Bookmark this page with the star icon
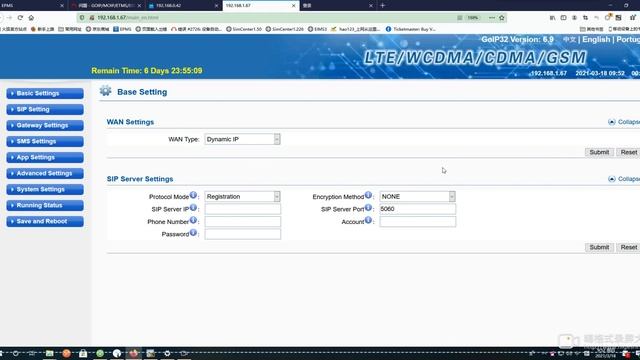 (x=502, y=18)
